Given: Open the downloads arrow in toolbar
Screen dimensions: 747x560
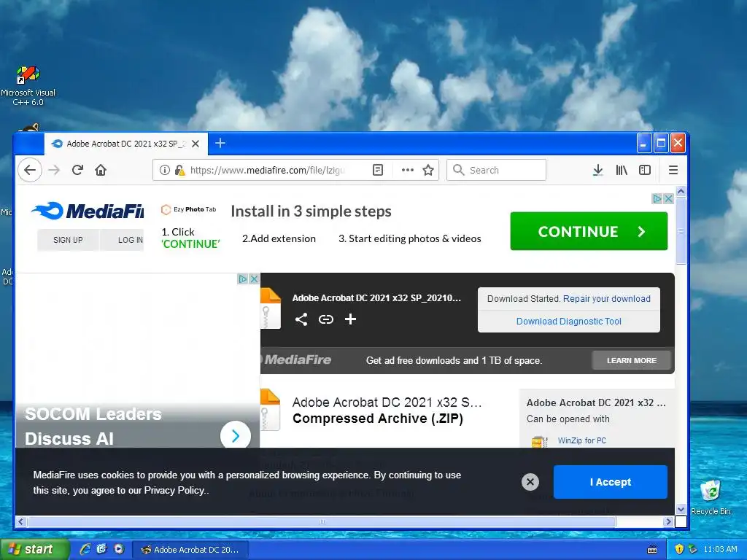Looking at the screenshot, I should point(598,170).
